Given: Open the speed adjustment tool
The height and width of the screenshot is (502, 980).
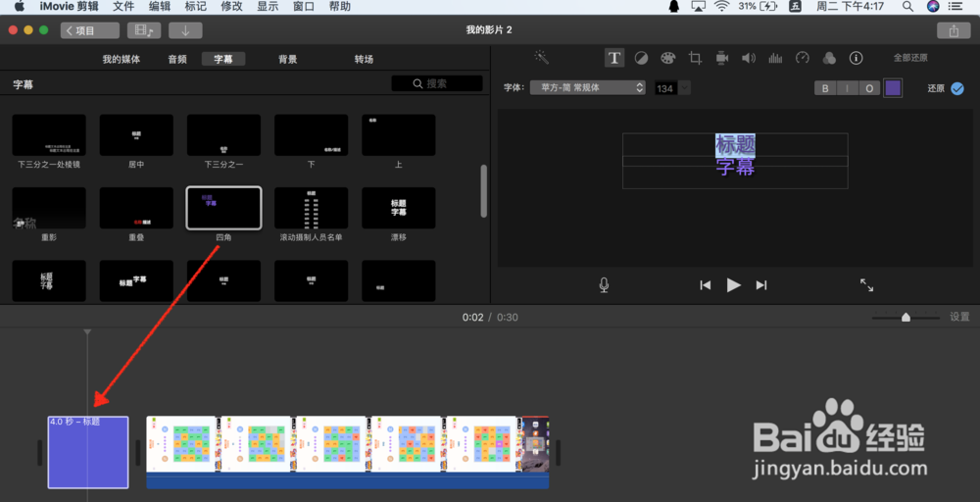Looking at the screenshot, I should [803, 58].
